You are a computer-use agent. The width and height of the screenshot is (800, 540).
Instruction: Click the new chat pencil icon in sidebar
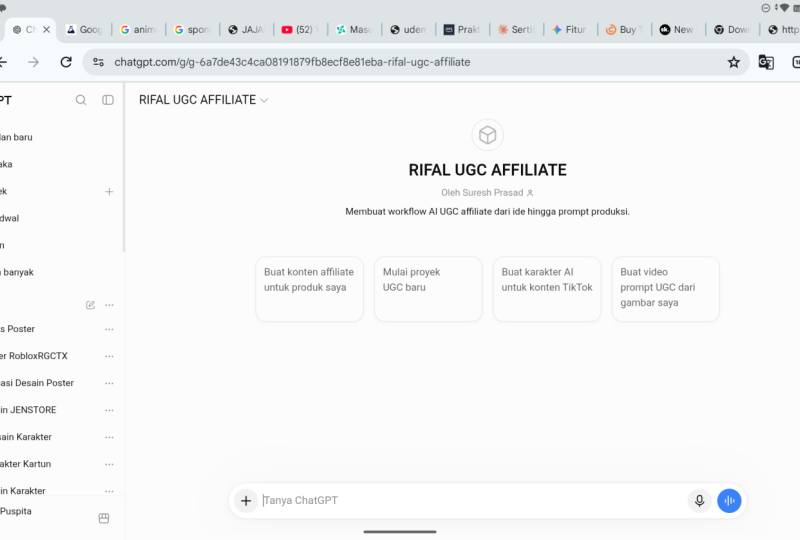tap(90, 305)
